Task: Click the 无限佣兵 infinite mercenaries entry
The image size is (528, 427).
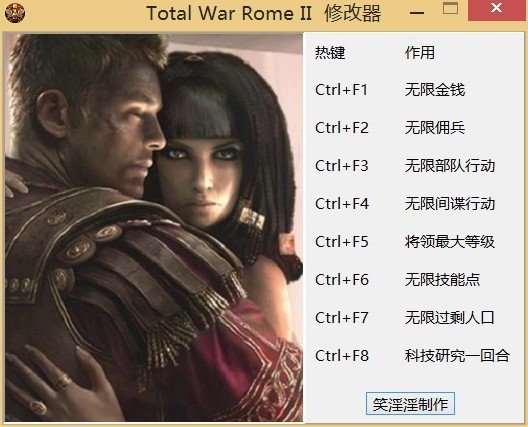Action: (x=435, y=128)
